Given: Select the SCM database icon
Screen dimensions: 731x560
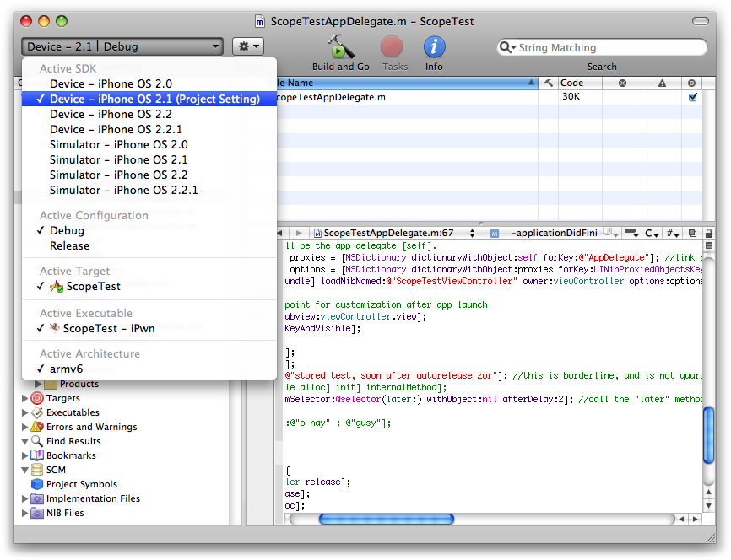Looking at the screenshot, I should pos(37,470).
